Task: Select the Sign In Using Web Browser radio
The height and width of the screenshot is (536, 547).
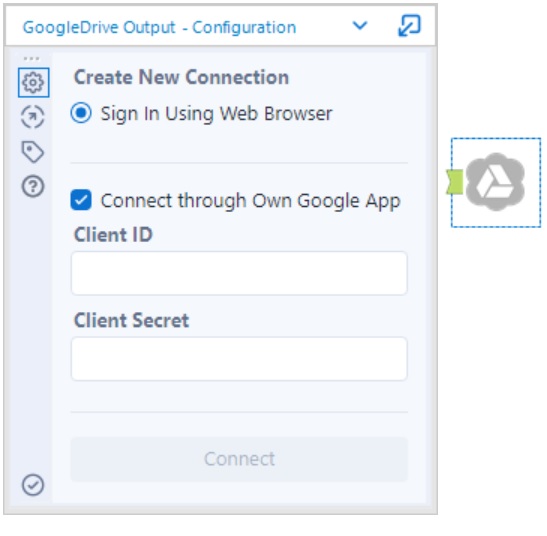Action: [81, 113]
